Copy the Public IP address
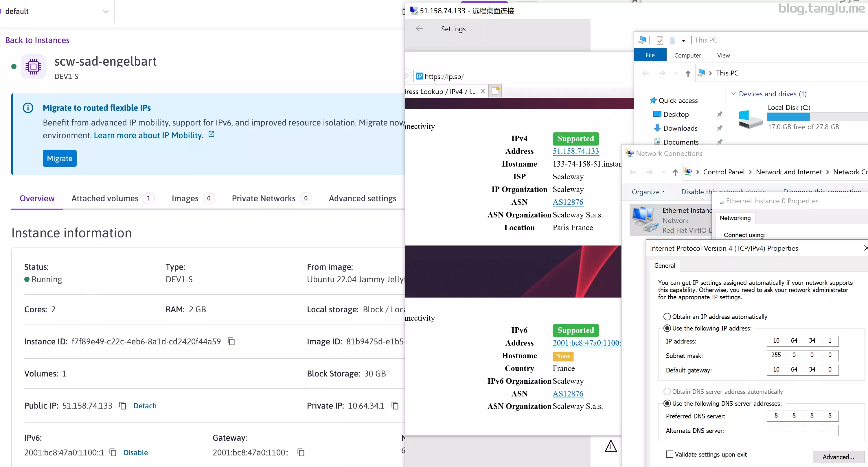Viewport: 868px width, 467px height. click(123, 406)
